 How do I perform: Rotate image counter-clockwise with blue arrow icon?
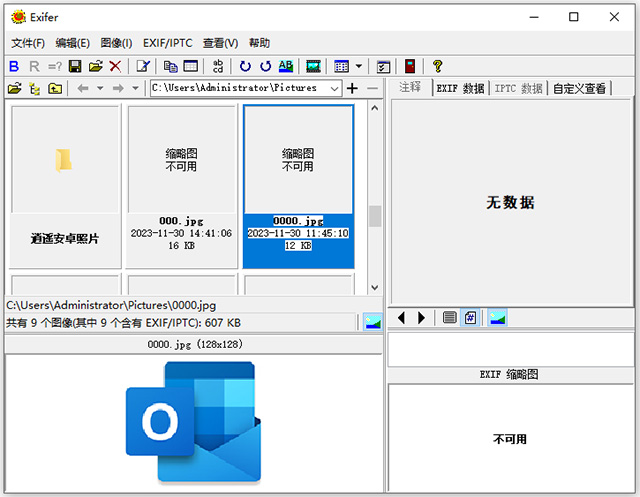click(266, 66)
